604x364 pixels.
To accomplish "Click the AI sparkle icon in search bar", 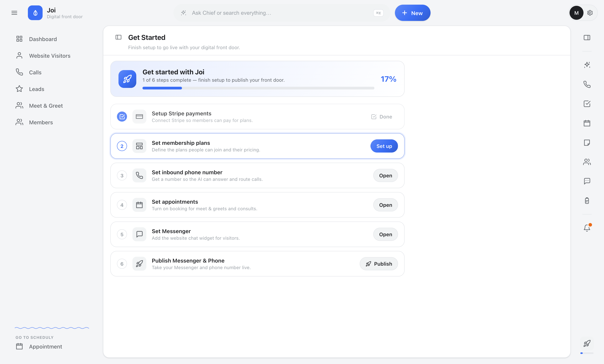I will pos(183,13).
